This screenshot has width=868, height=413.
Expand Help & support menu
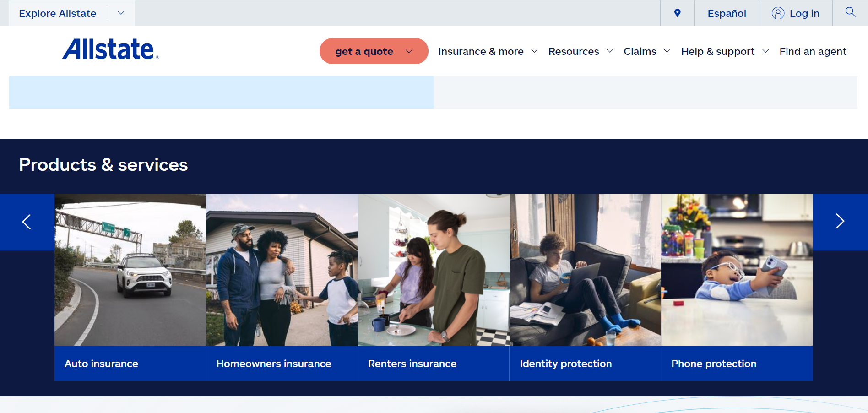[724, 51]
